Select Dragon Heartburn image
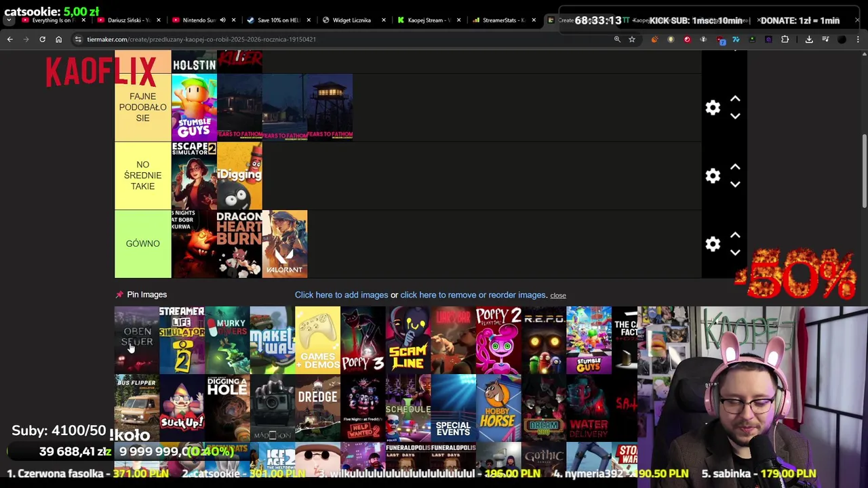Screen dimensions: 868x488 239,244
